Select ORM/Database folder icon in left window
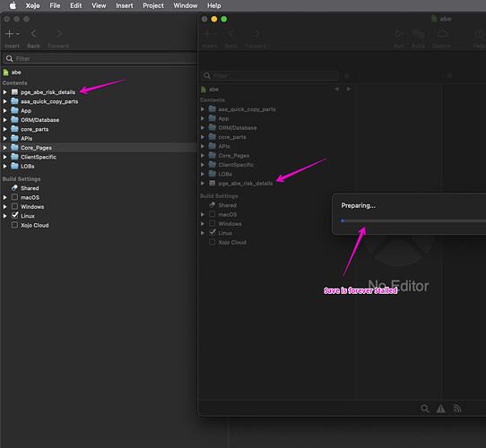Screen dimensions: 486x448 point(14,119)
